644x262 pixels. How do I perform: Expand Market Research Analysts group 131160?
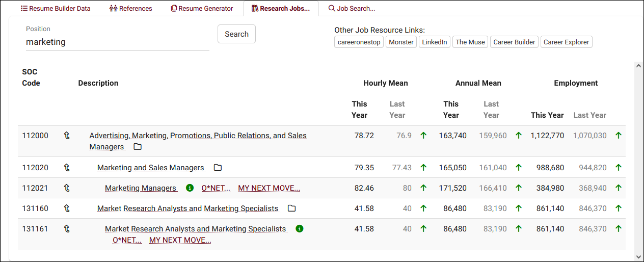187,208
